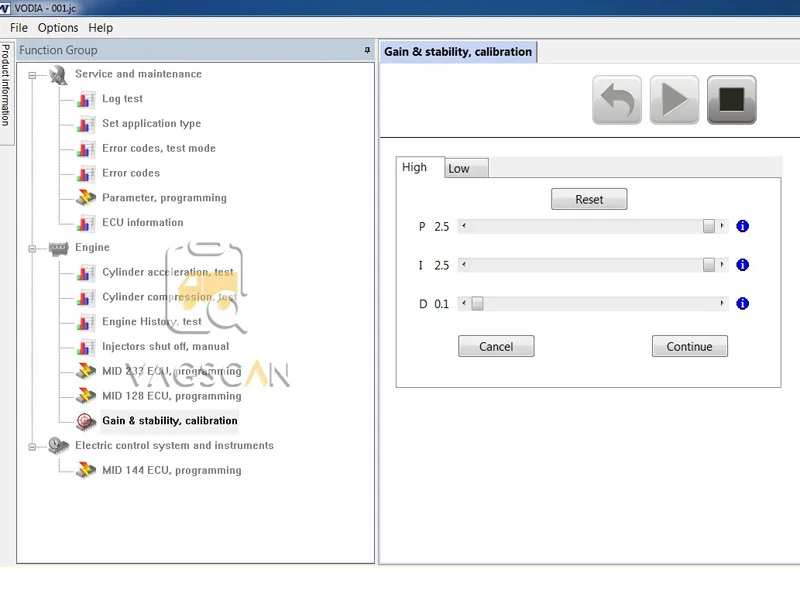Increase I with the right arrow

722,265
